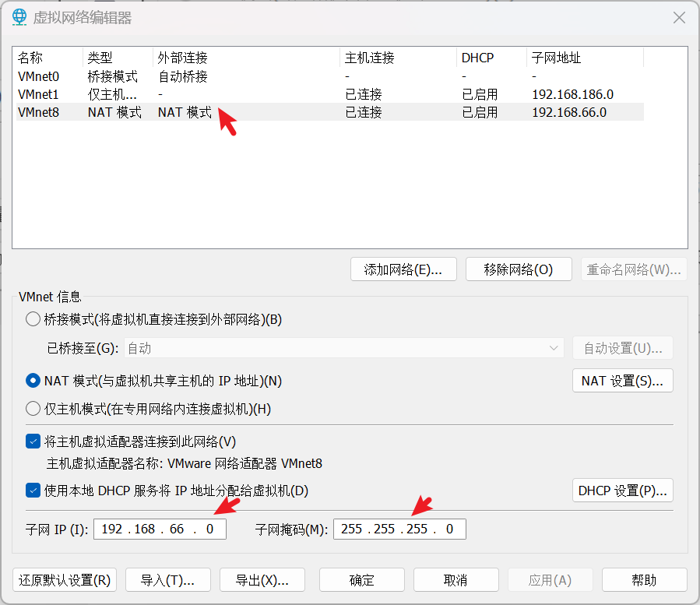This screenshot has height=605, width=700.
Task: Uncheck connect host virtual adapter to this network
Action: click(x=32, y=441)
